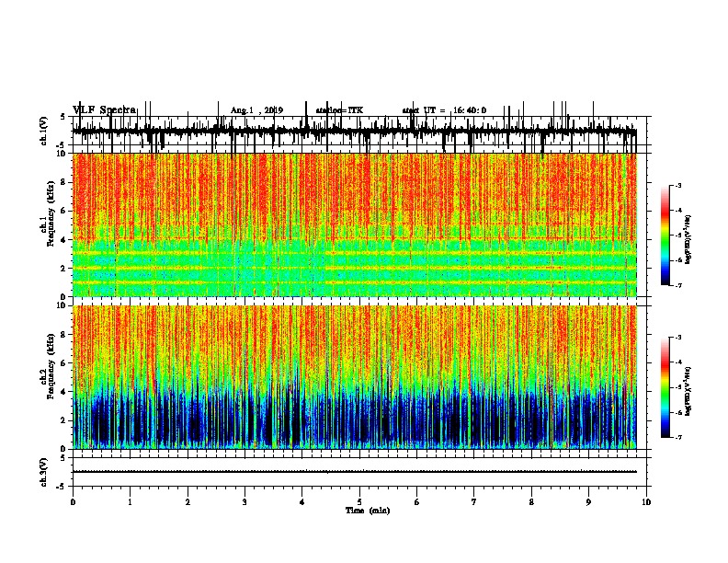The image size is (728, 563).
Task: Click the "-5" tick of ch.3(V) waveform axis
Action: coord(63,487)
